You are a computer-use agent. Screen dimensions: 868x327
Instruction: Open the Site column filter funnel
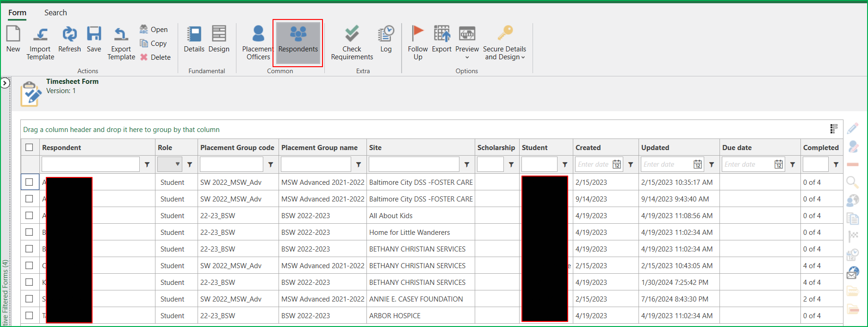click(467, 164)
